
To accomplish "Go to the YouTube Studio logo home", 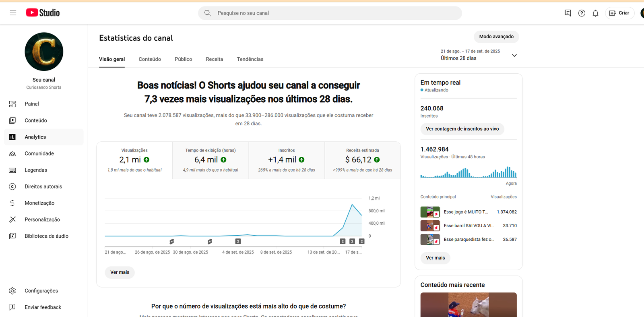I will (43, 13).
